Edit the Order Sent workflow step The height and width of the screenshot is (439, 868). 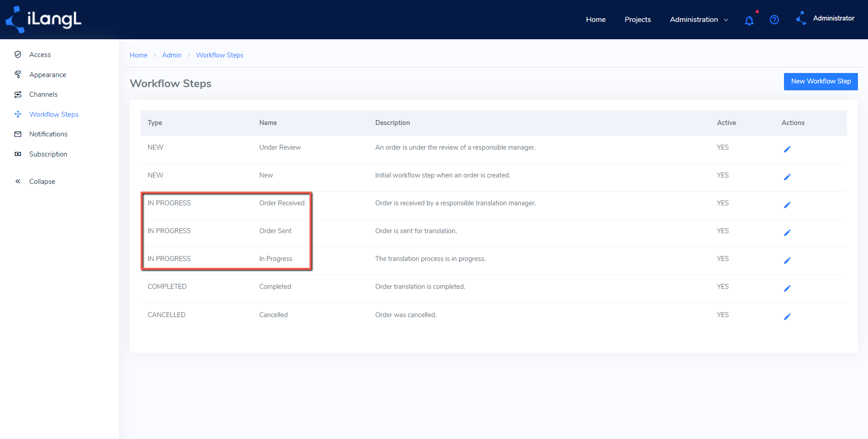(x=787, y=233)
